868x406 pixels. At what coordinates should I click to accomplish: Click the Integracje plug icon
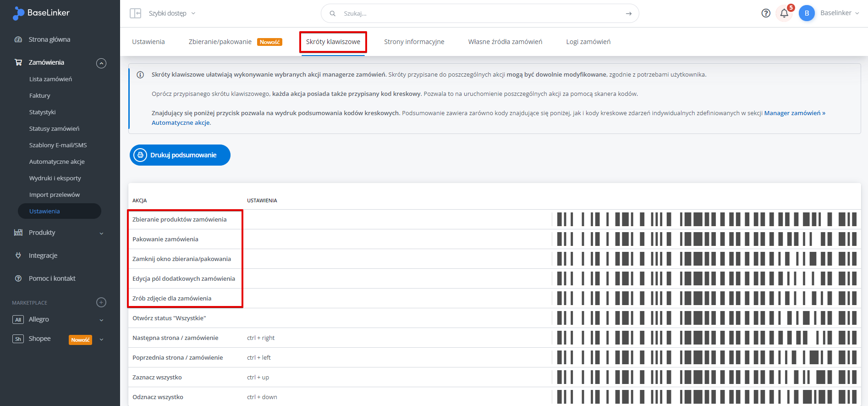coord(18,256)
